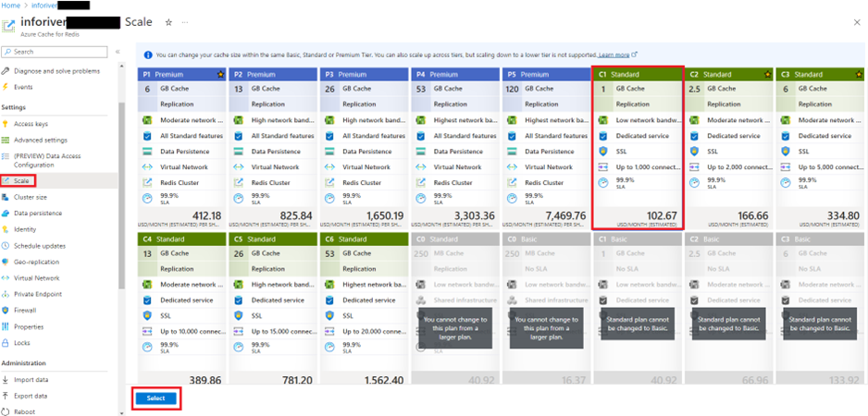868x416 pixels.
Task: Click the Locks padlock icon
Action: tap(6, 342)
